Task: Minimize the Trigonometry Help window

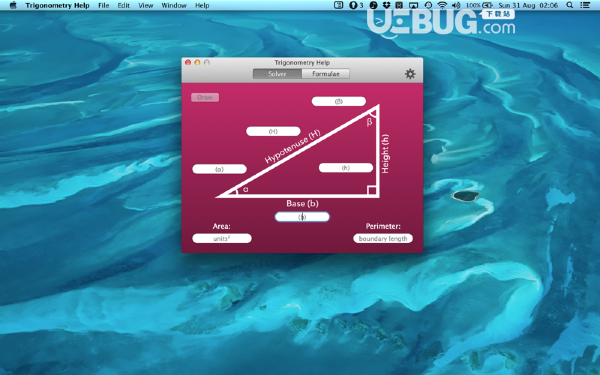Action: point(197,62)
